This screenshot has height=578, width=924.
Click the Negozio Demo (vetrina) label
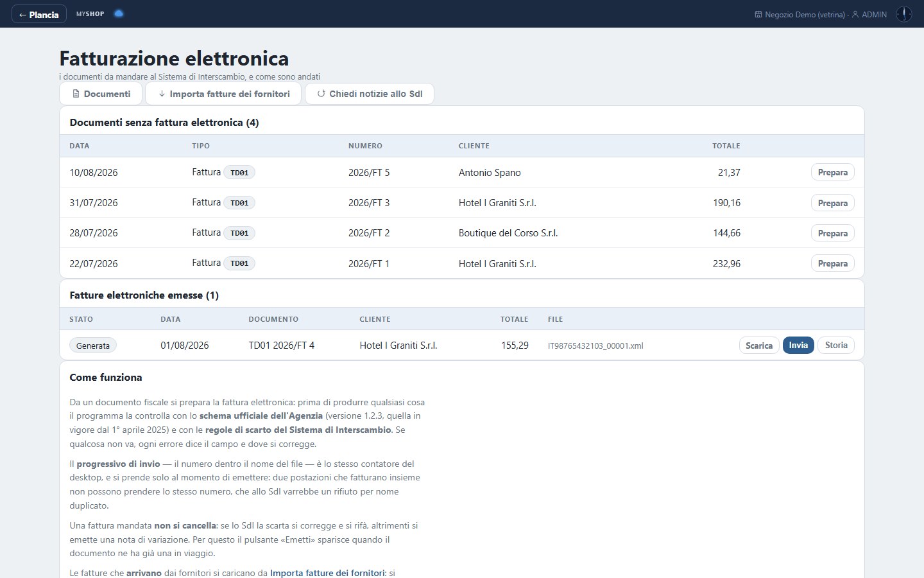tap(805, 14)
